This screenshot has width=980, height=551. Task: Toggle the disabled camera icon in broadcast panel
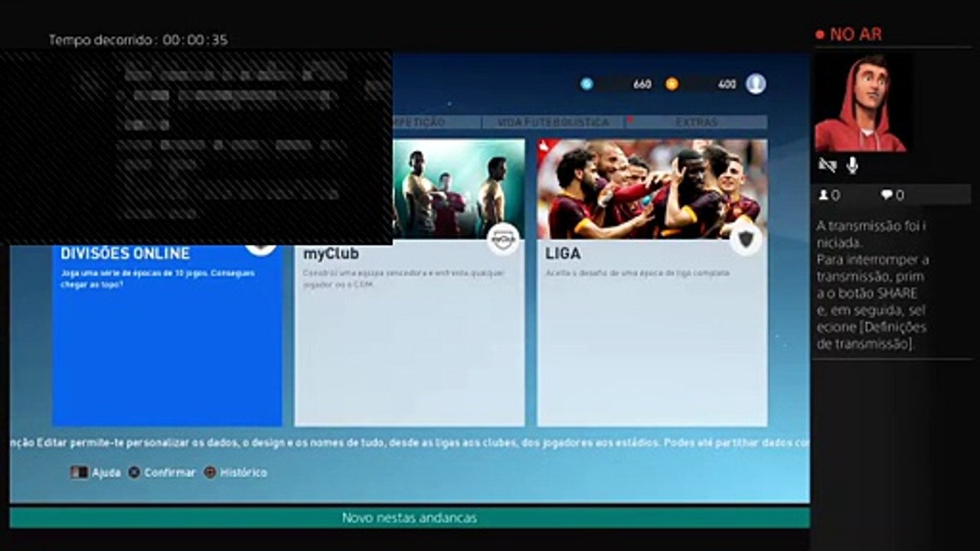click(827, 165)
